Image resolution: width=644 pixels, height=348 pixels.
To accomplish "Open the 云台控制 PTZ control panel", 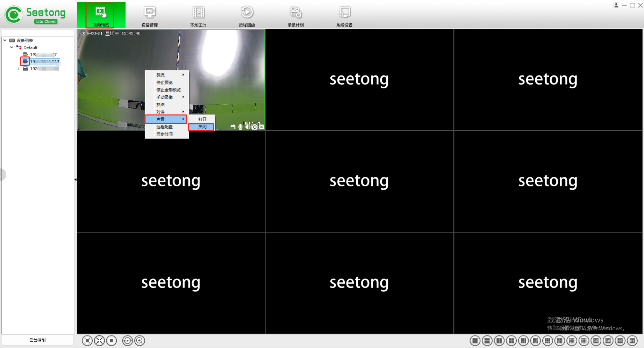I will point(37,340).
